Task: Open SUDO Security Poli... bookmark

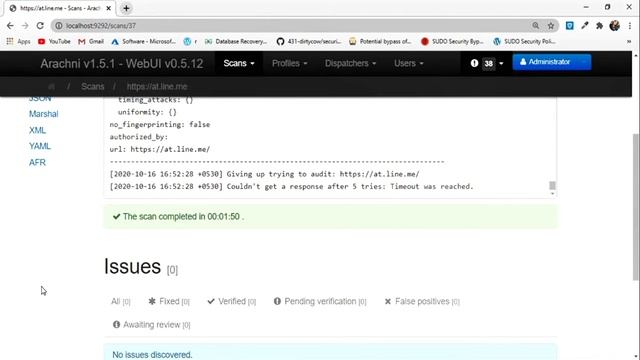Action: click(524, 41)
